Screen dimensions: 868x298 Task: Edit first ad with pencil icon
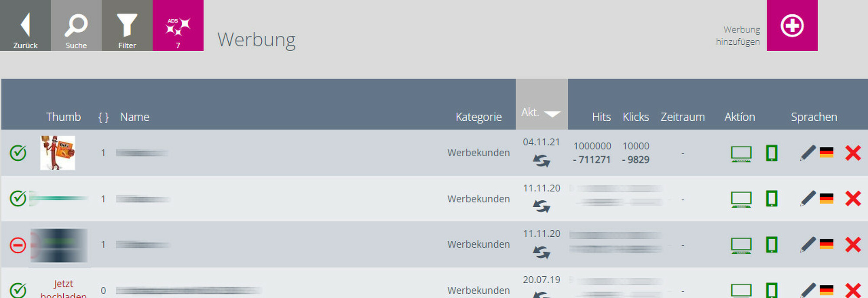pyautogui.click(x=808, y=153)
